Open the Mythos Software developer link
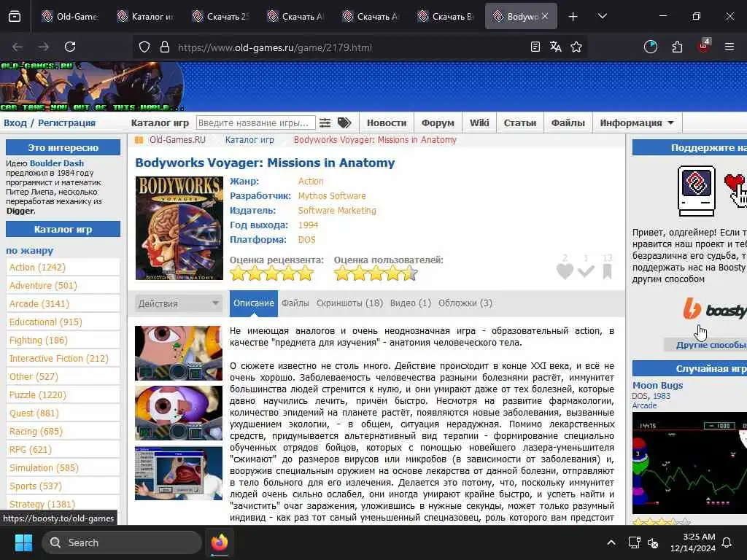Screen dimensions: 747x560 point(332,195)
